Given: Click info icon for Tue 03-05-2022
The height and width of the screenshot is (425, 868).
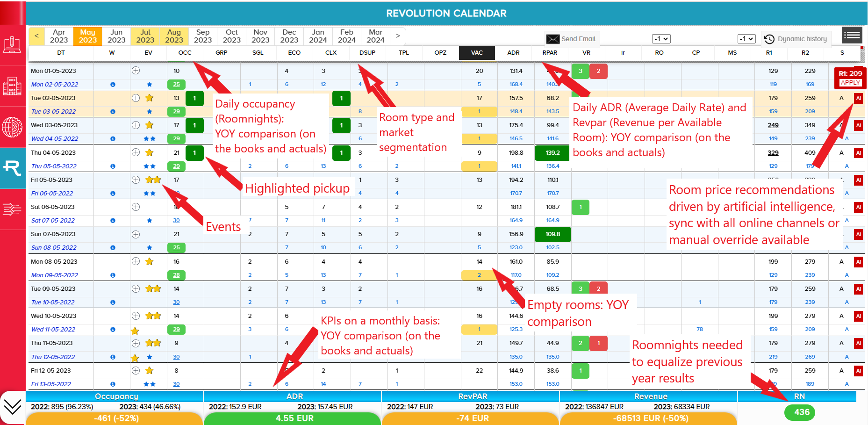Looking at the screenshot, I should 113,112.
